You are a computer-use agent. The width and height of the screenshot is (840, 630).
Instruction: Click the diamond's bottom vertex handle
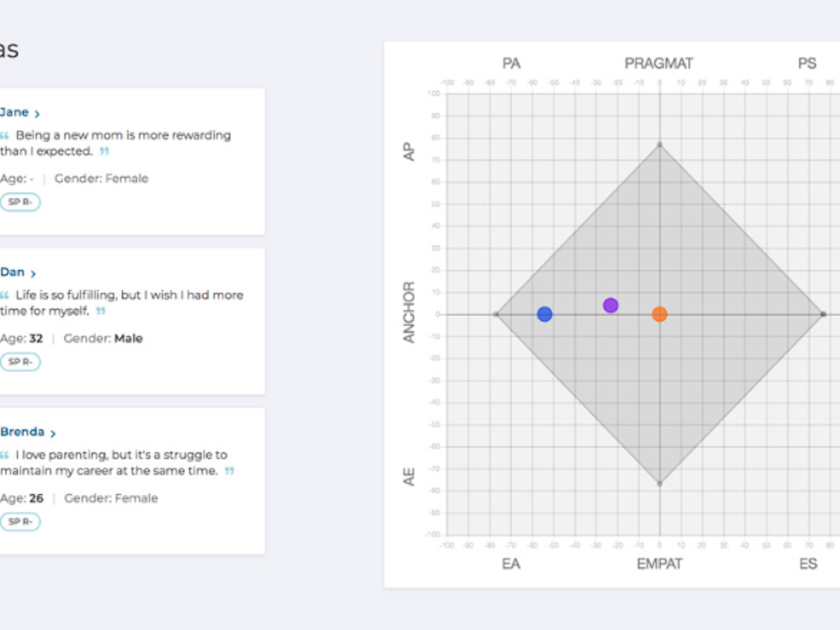click(x=659, y=484)
